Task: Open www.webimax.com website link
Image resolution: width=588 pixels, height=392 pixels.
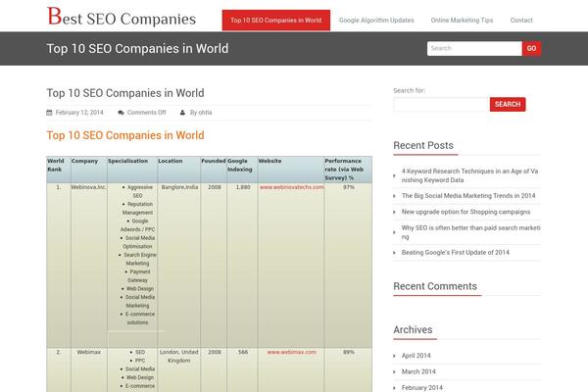Action: (x=292, y=352)
